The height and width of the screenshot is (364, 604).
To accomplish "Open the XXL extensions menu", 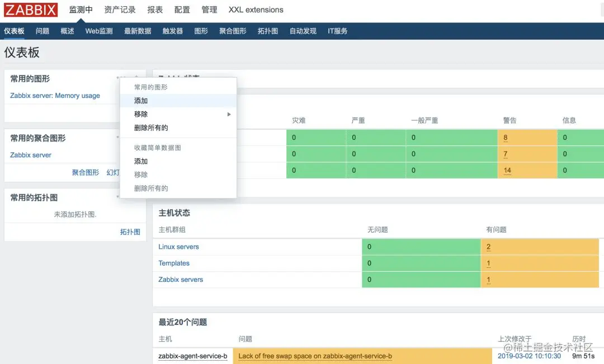I will pyautogui.click(x=256, y=10).
